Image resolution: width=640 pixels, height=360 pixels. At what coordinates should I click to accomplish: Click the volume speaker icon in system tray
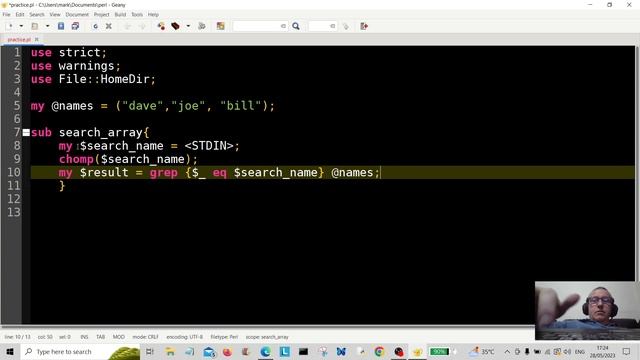click(567, 351)
